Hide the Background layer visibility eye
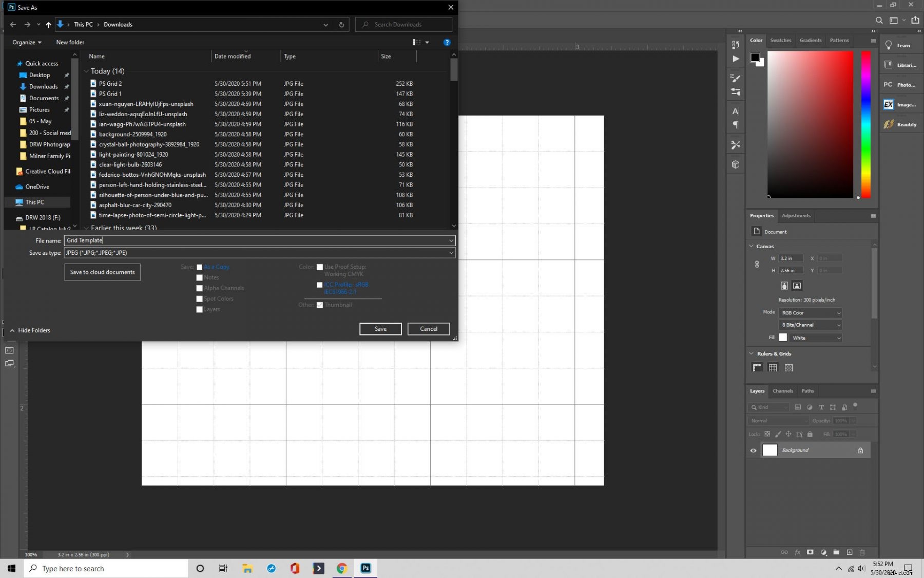Screen dimensions: 924x578 [x=753, y=450]
